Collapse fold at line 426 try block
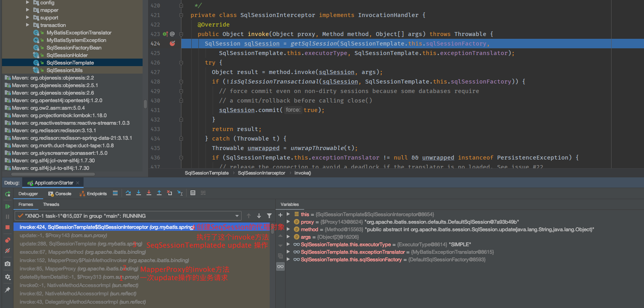This screenshot has height=308, width=644. point(181,63)
